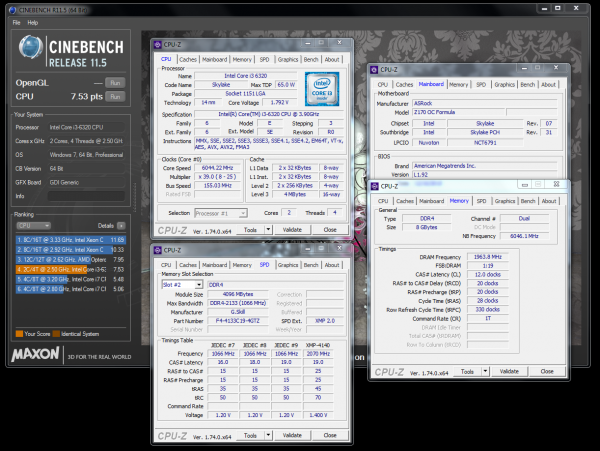This screenshot has height=451, width=600.
Task: Click the 7.53 pts CPU score
Action: point(87,97)
